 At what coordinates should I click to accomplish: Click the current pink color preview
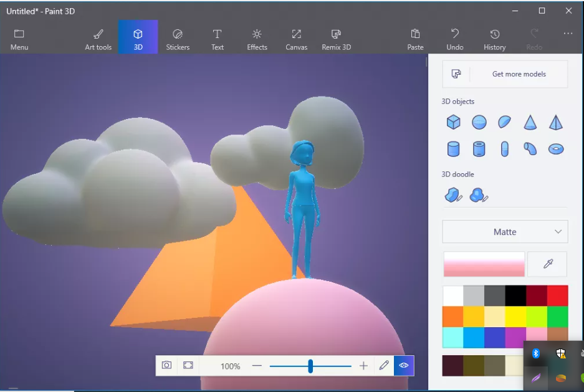pos(484,264)
